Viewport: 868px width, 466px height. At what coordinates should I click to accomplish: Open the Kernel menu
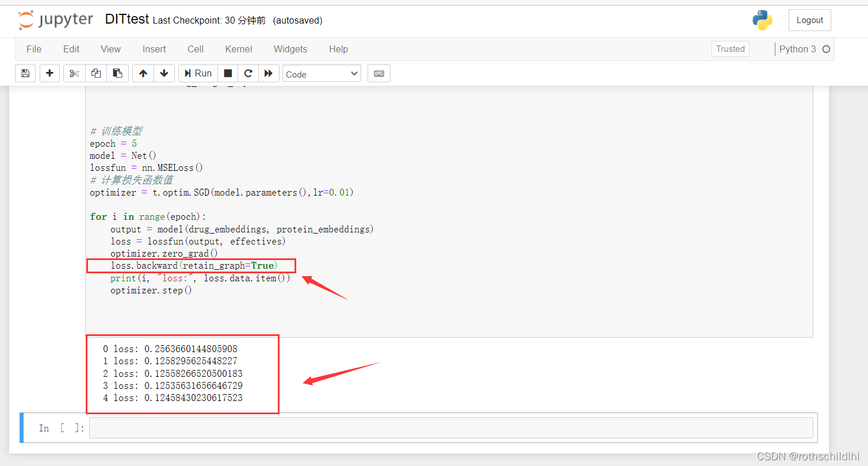pyautogui.click(x=238, y=49)
